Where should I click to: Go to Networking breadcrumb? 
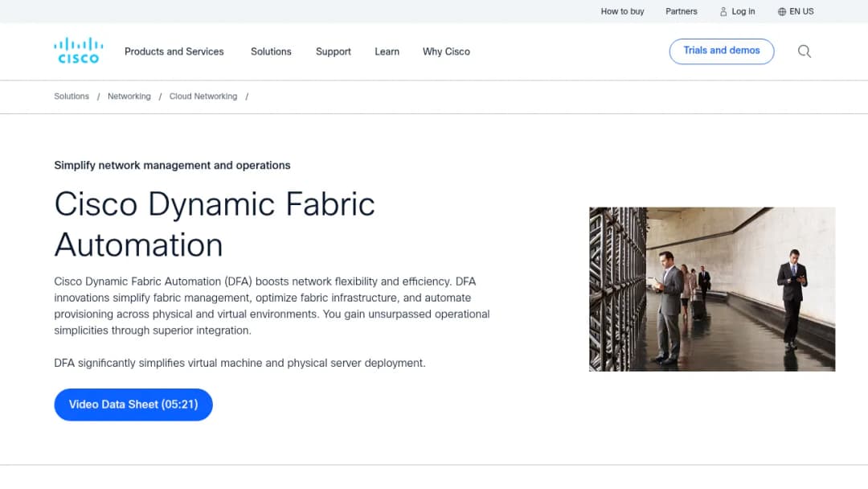[x=129, y=97]
